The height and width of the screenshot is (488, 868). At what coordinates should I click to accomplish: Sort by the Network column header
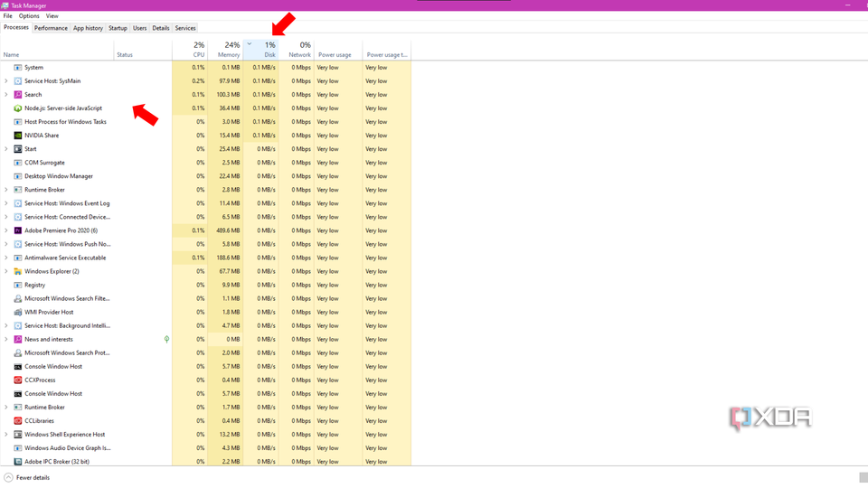pyautogui.click(x=297, y=49)
